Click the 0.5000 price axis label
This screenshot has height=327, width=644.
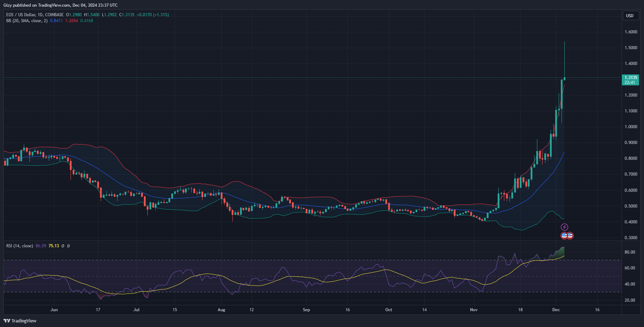tap(631, 206)
